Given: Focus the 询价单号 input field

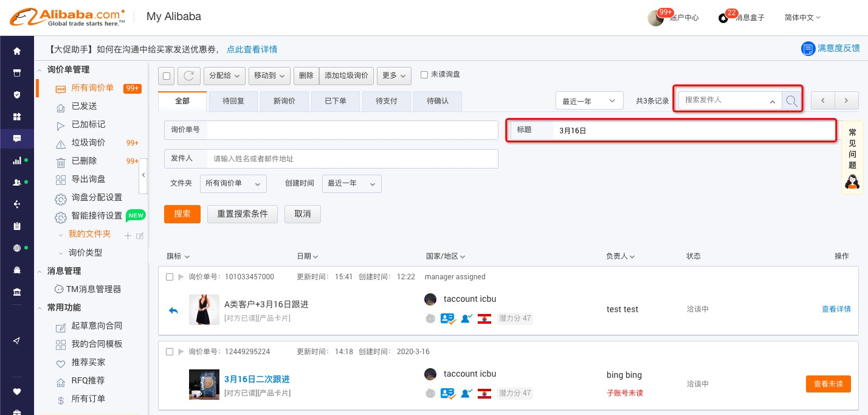Looking at the screenshot, I should pyautogui.click(x=353, y=130).
